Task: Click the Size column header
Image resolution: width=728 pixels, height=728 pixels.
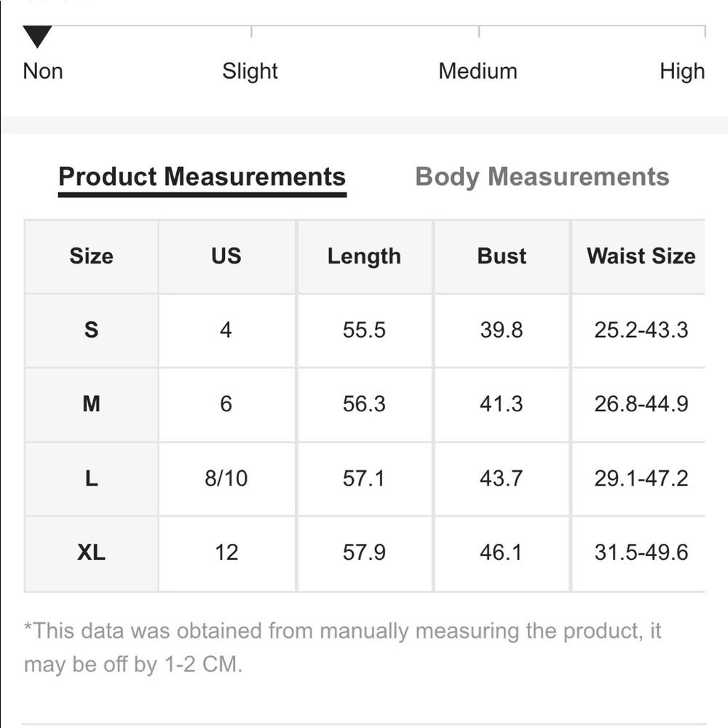Action: click(x=92, y=256)
